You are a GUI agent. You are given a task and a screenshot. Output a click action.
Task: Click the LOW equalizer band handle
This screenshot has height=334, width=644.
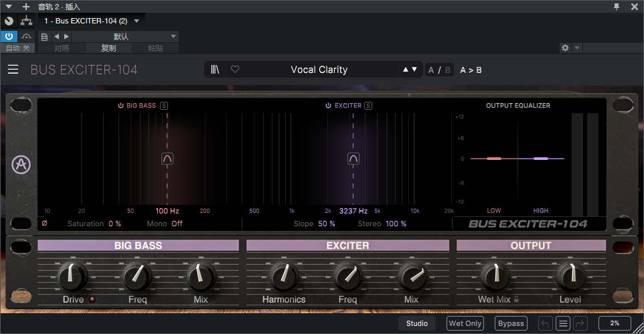(x=493, y=159)
